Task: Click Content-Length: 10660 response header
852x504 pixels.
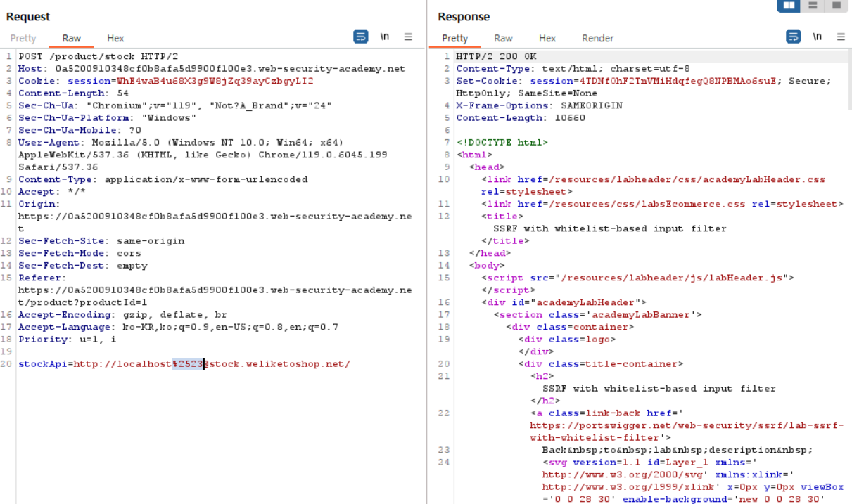Action: (521, 118)
